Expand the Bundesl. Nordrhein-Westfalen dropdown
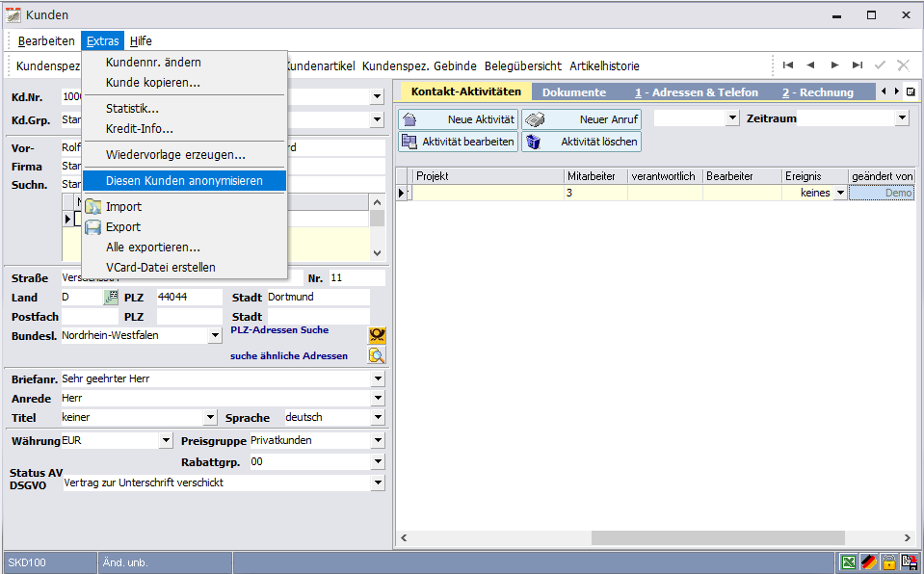 pyautogui.click(x=215, y=335)
